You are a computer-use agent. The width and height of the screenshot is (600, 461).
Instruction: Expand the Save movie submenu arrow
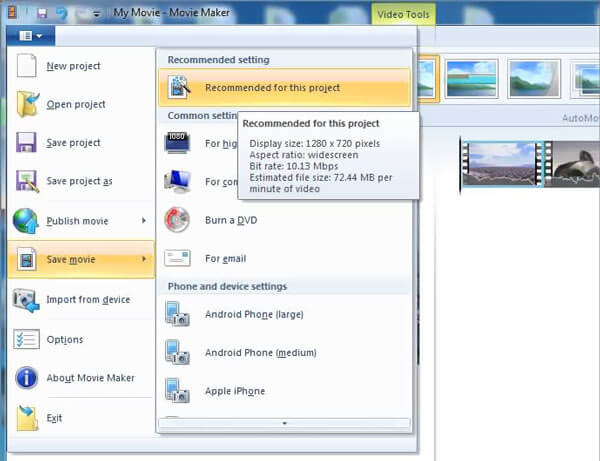[x=144, y=259]
